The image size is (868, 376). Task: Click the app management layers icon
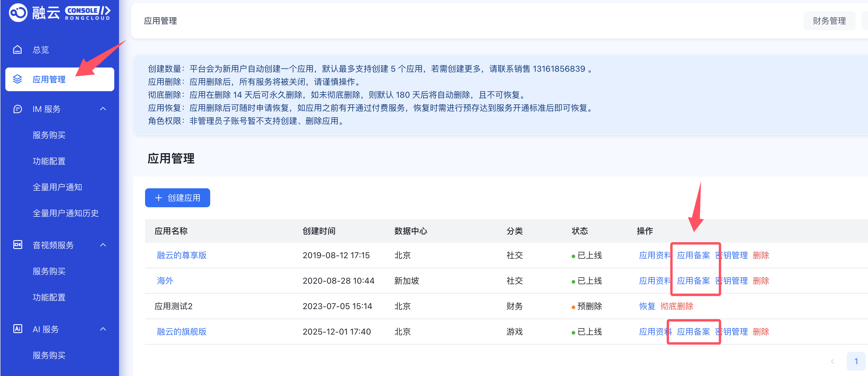pyautogui.click(x=17, y=79)
